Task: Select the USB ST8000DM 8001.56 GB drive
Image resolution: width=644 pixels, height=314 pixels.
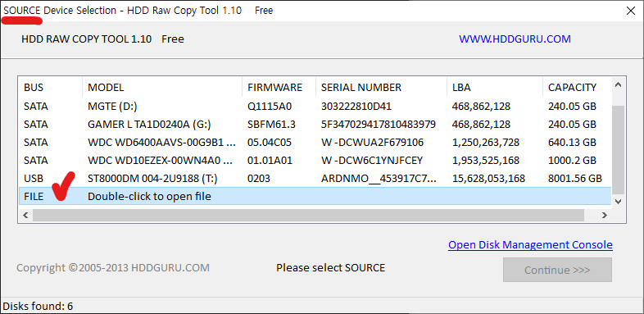Action: 315,179
